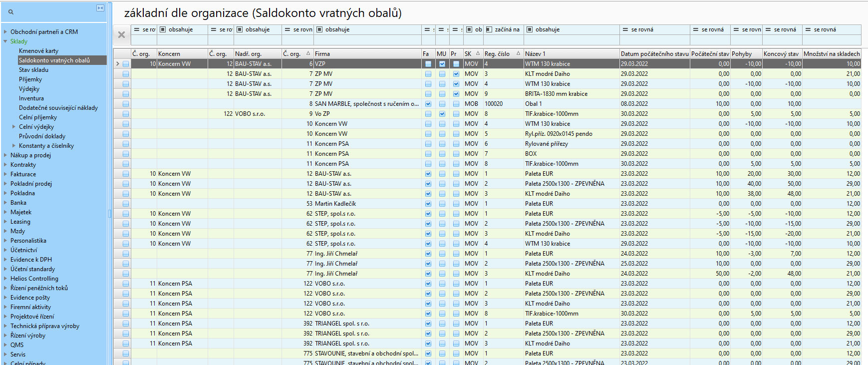Expand the Mzdy tree node
The height and width of the screenshot is (365, 868).
coord(5,231)
